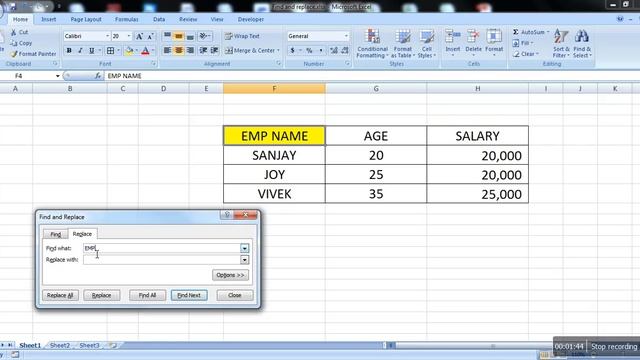The height and width of the screenshot is (360, 640).
Task: Switch to the Data ribbon tab
Action: click(x=159, y=19)
